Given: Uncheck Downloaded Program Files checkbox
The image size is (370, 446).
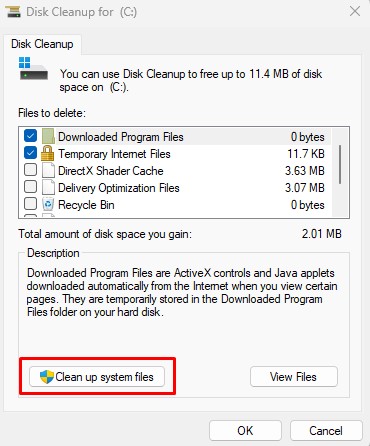Looking at the screenshot, I should pyautogui.click(x=30, y=136).
